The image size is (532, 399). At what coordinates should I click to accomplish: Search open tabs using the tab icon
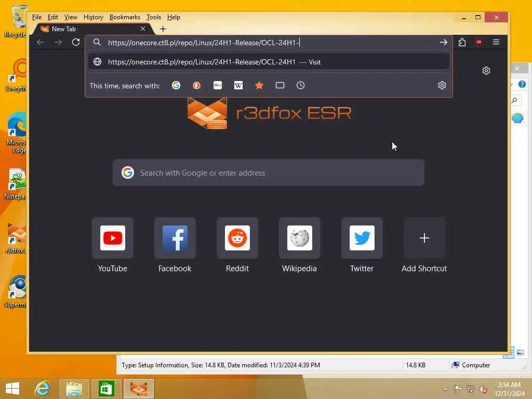coord(280,86)
